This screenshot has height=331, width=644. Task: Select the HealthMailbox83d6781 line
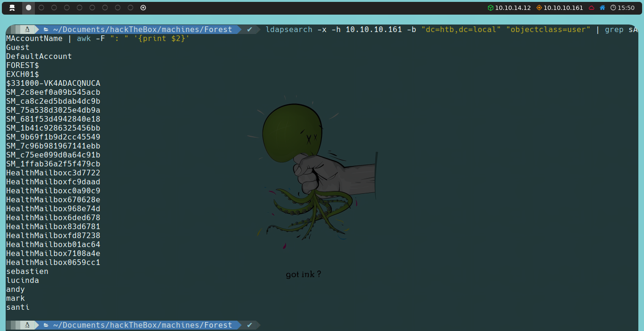[x=53, y=226]
